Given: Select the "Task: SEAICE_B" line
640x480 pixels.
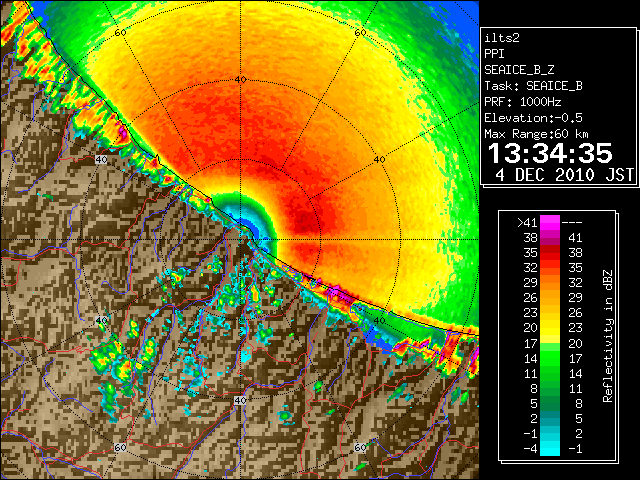Looking at the screenshot, I should click(533, 86).
